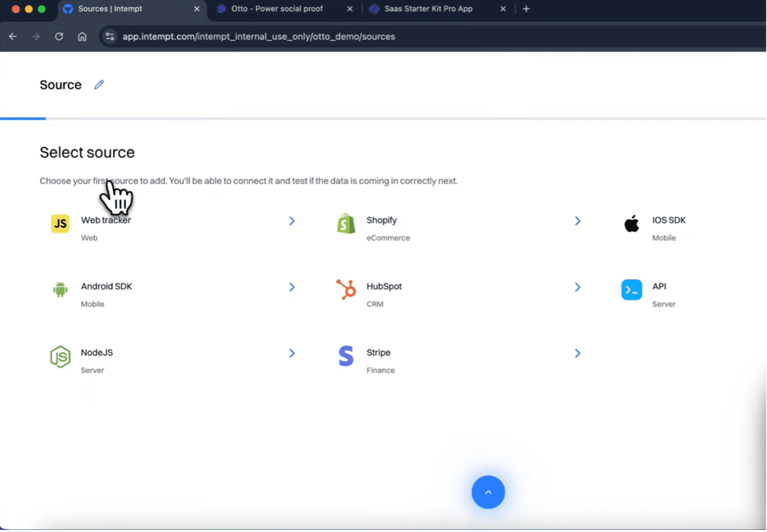Image resolution: width=767 pixels, height=532 pixels.
Task: Select the API terminal icon
Action: point(631,290)
